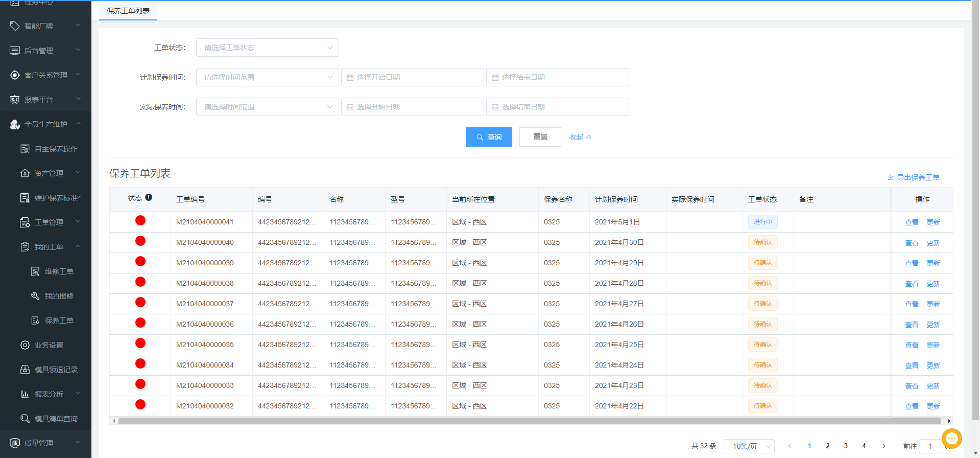The width and height of the screenshot is (980, 458).
Task: Open 模具清单查询 in the sidebar
Action: click(x=56, y=419)
